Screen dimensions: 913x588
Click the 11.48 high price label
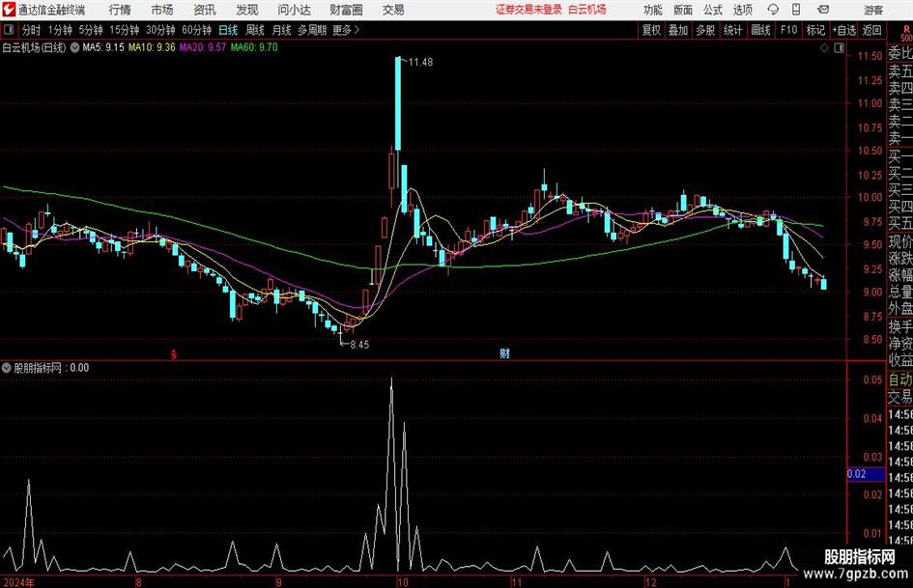(420, 63)
